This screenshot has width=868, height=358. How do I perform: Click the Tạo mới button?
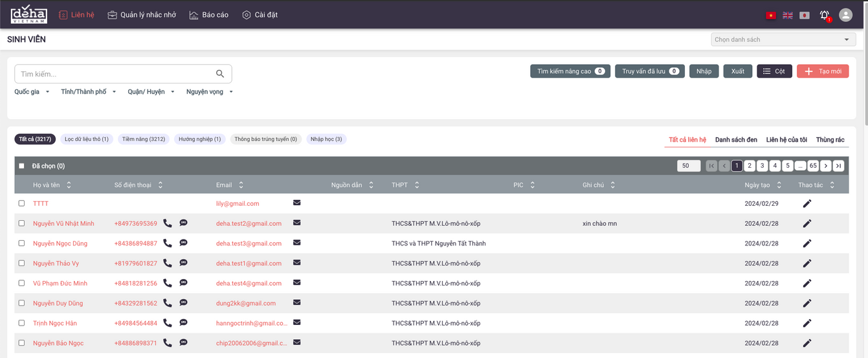coord(822,71)
